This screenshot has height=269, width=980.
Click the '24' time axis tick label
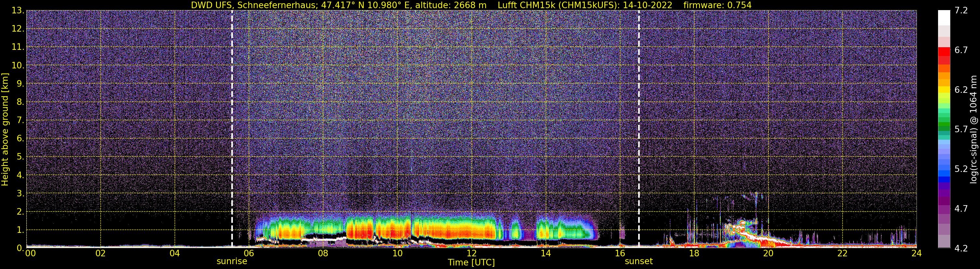coord(917,253)
